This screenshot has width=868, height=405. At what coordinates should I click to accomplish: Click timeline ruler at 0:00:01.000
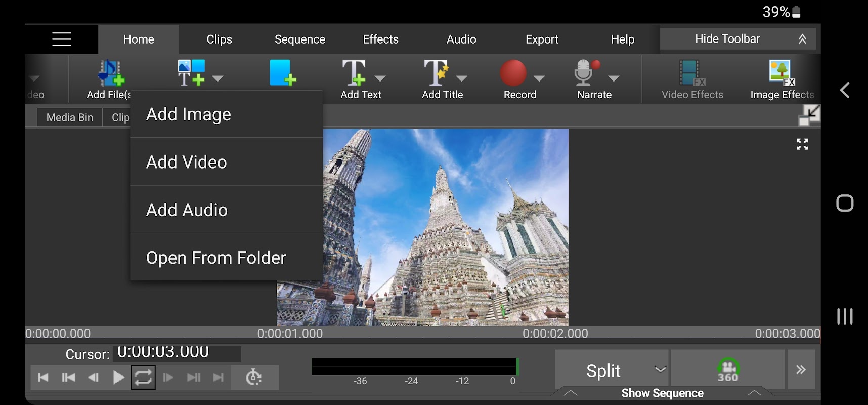tap(290, 333)
